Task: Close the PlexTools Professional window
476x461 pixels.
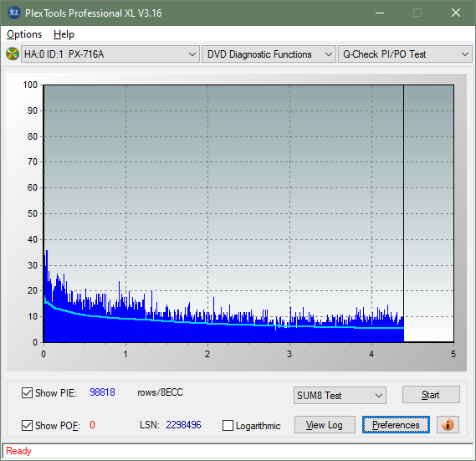Action: pos(456,13)
